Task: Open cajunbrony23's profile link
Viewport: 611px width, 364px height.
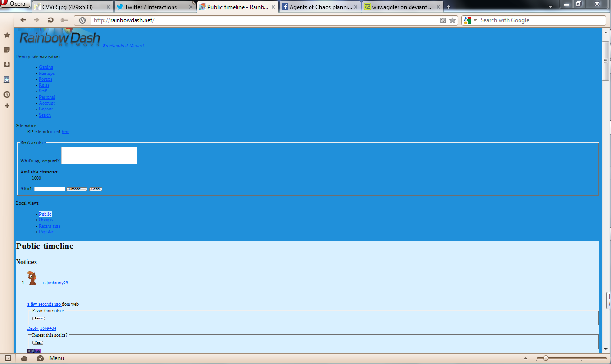Action: (x=55, y=283)
